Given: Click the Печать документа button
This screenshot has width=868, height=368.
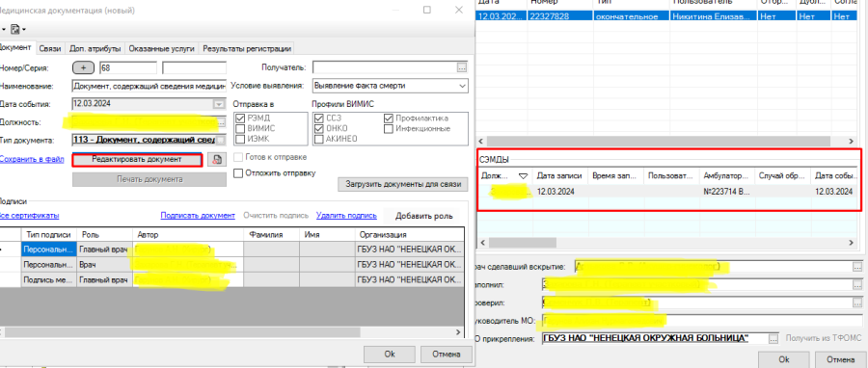Looking at the screenshot, I should click(149, 179).
